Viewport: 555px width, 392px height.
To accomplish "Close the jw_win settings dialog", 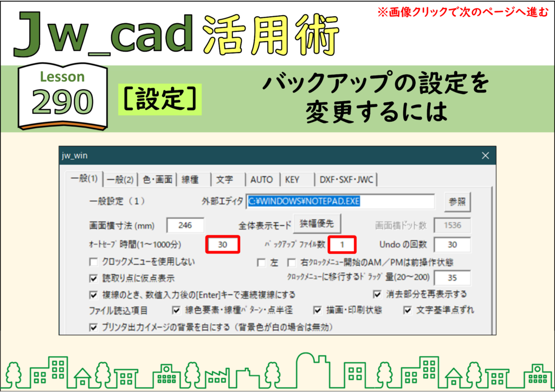I will click(x=485, y=155).
